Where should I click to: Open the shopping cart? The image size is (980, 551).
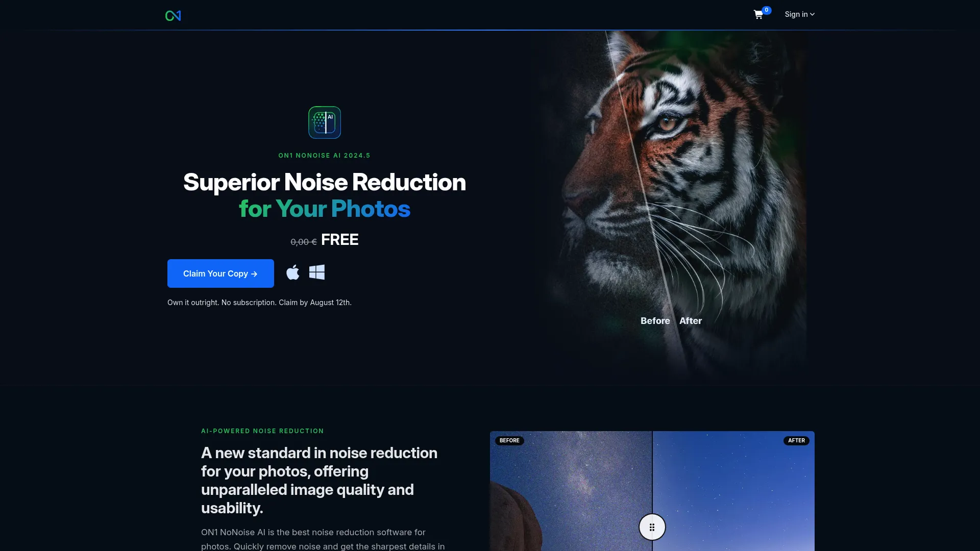(758, 15)
